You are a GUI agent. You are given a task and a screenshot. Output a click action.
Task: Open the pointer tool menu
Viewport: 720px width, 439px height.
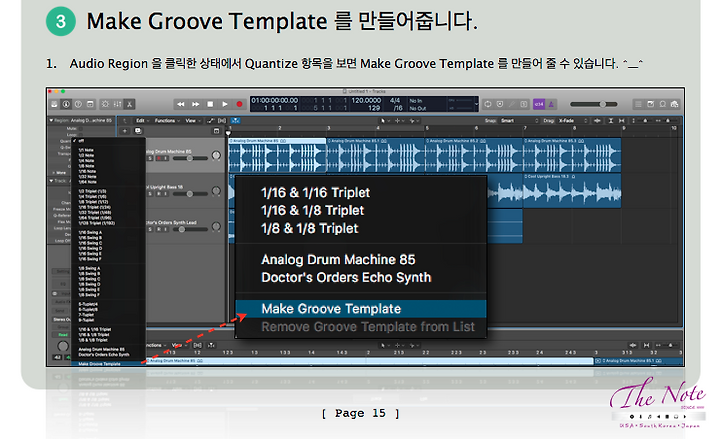(385, 121)
